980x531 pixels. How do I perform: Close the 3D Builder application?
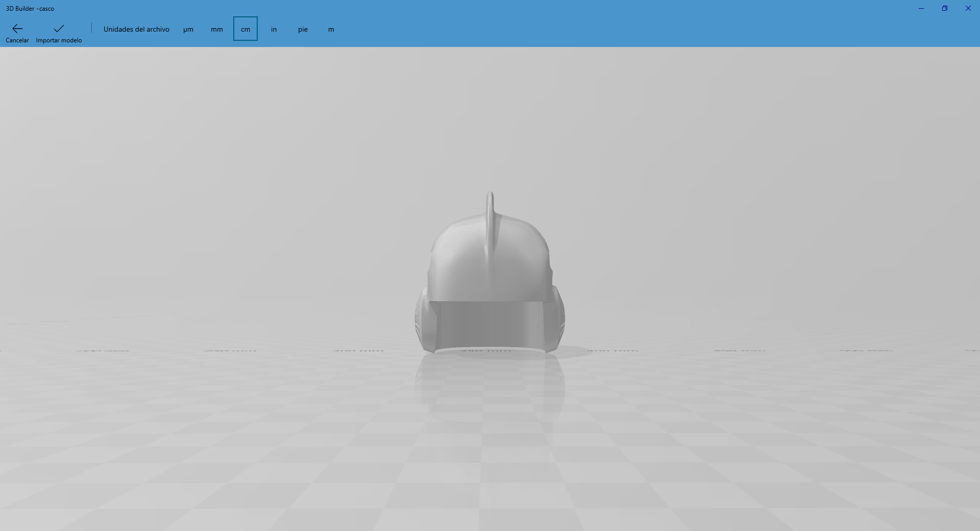tap(968, 8)
